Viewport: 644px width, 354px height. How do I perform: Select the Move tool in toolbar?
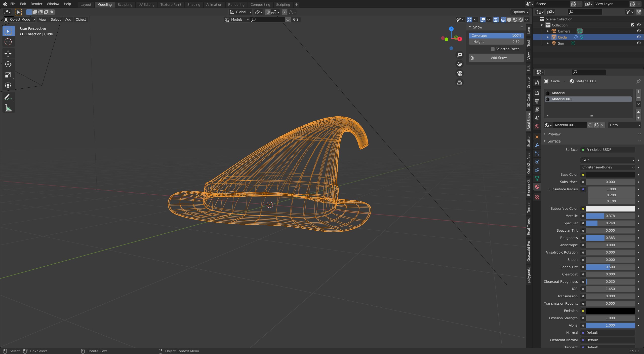click(8, 53)
